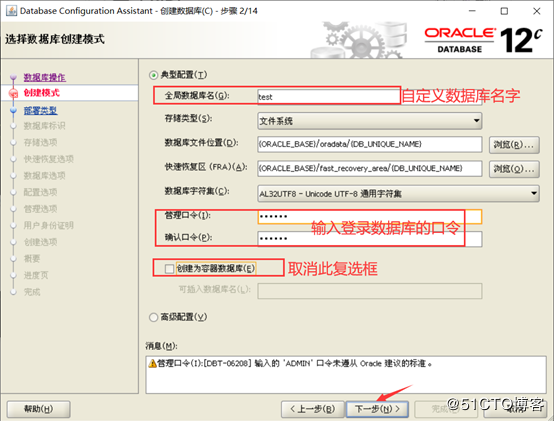Click the warning icon in message box
554x421 pixels.
click(x=153, y=363)
